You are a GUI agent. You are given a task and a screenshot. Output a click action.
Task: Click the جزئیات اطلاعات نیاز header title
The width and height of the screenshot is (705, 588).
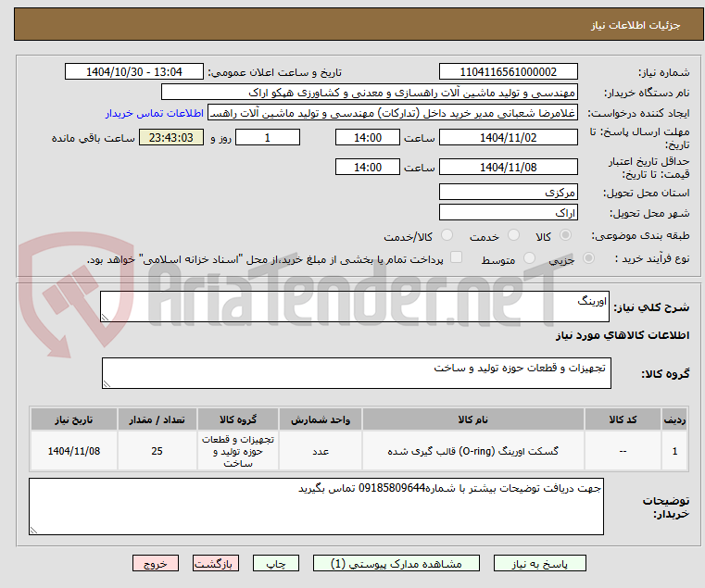pos(635,25)
